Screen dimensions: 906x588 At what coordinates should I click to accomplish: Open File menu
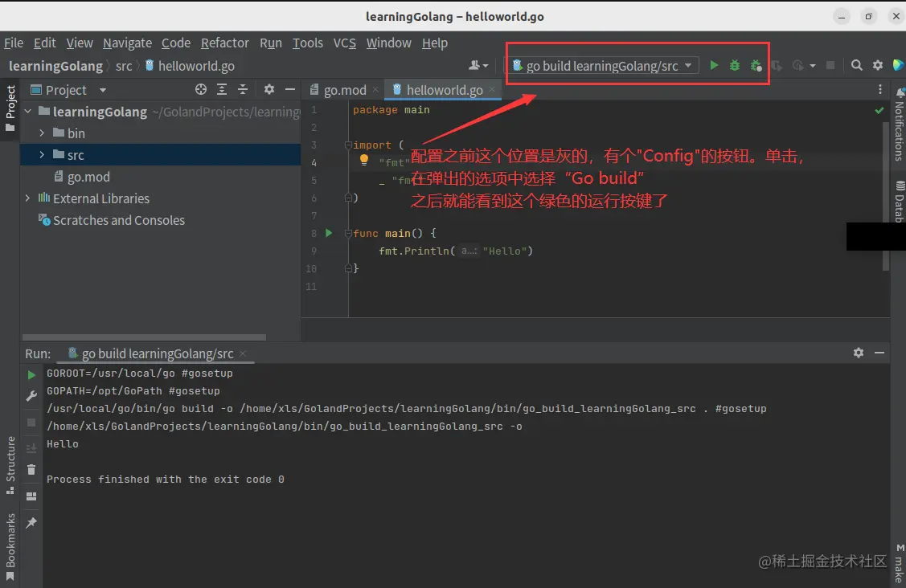point(14,43)
